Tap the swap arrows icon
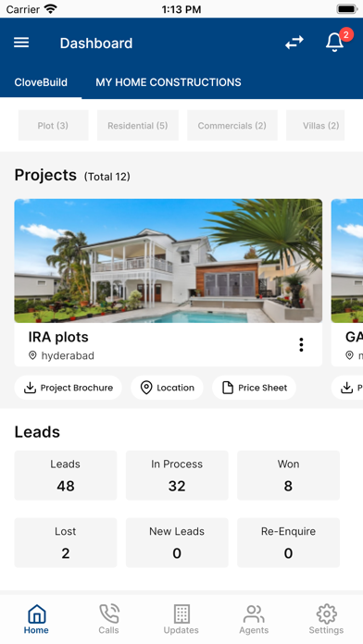The width and height of the screenshot is (363, 644). pyautogui.click(x=294, y=43)
